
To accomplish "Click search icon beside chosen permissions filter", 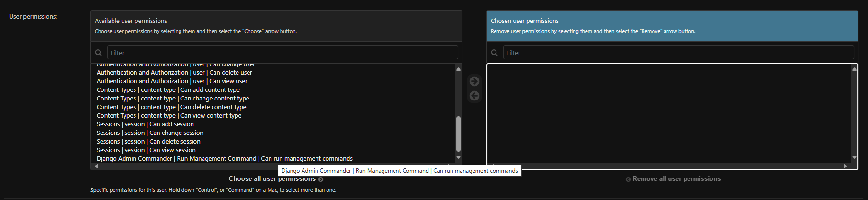I will (495, 53).
